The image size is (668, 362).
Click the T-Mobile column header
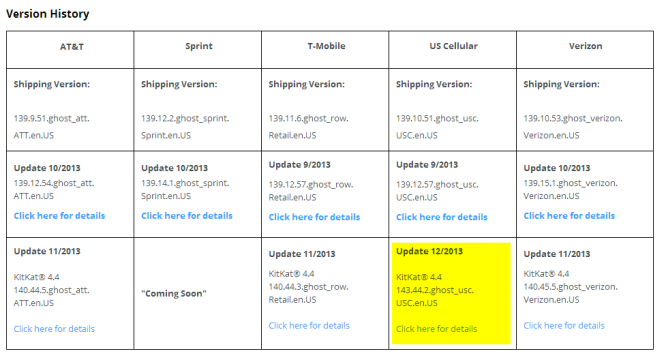[x=326, y=46]
